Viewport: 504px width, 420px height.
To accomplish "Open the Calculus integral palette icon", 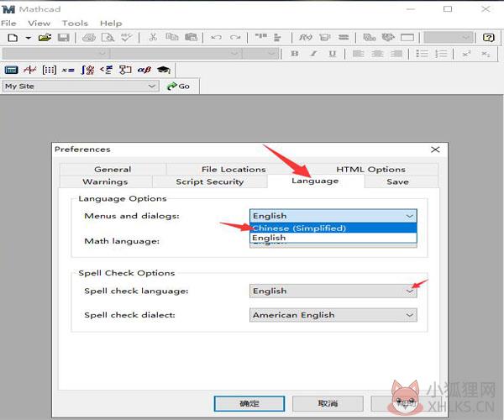I will pos(87,70).
